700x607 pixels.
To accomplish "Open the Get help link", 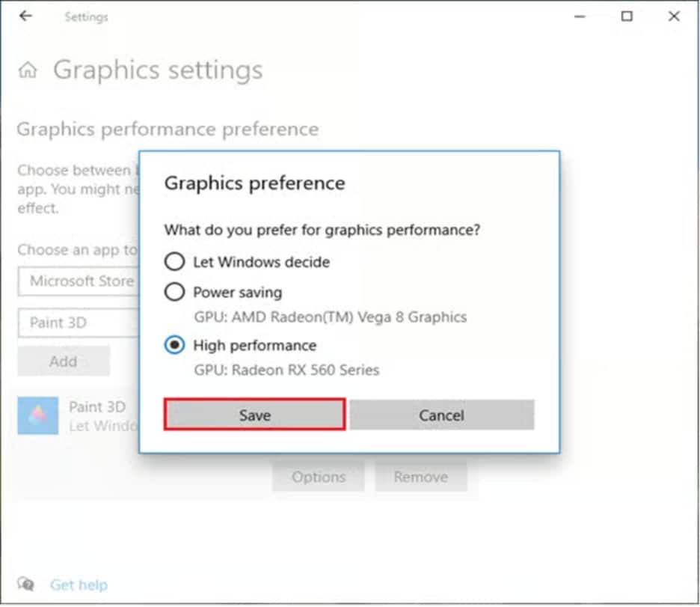I will click(x=79, y=585).
